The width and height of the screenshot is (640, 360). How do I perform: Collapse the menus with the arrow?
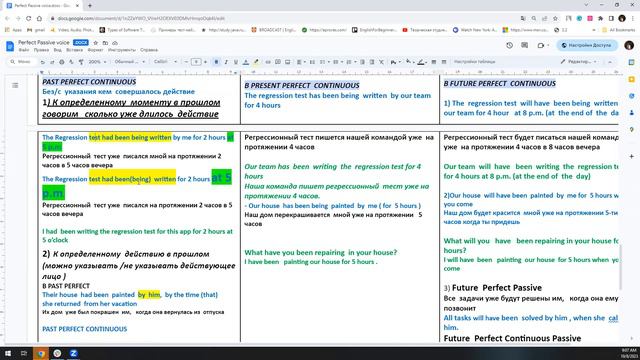point(610,62)
